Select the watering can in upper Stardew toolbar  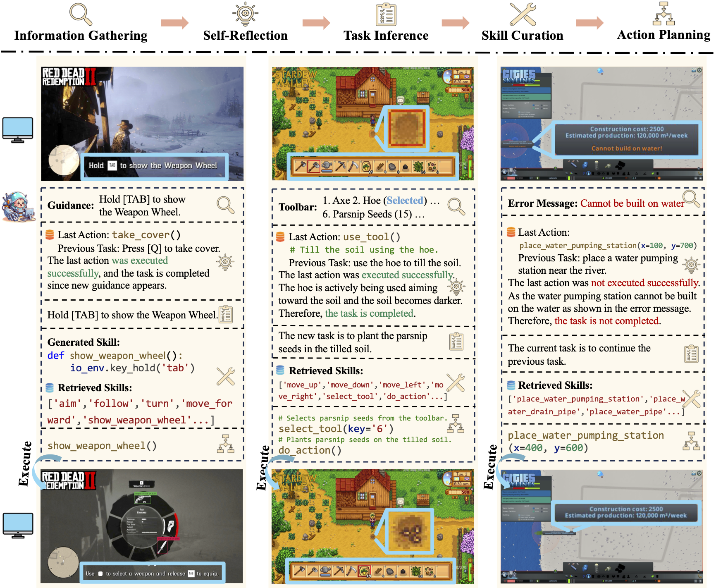[x=327, y=166]
